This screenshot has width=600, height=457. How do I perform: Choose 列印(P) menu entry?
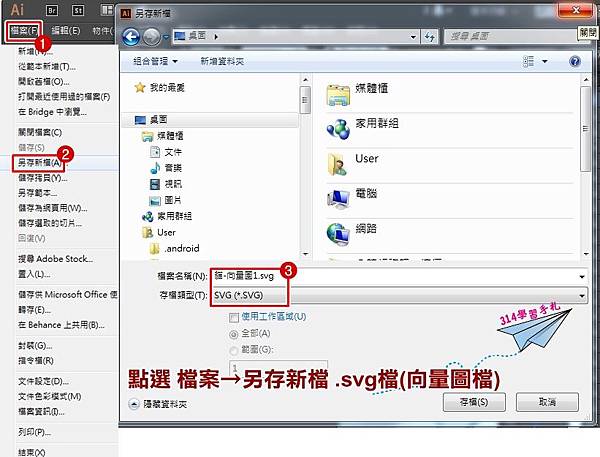coord(34,432)
